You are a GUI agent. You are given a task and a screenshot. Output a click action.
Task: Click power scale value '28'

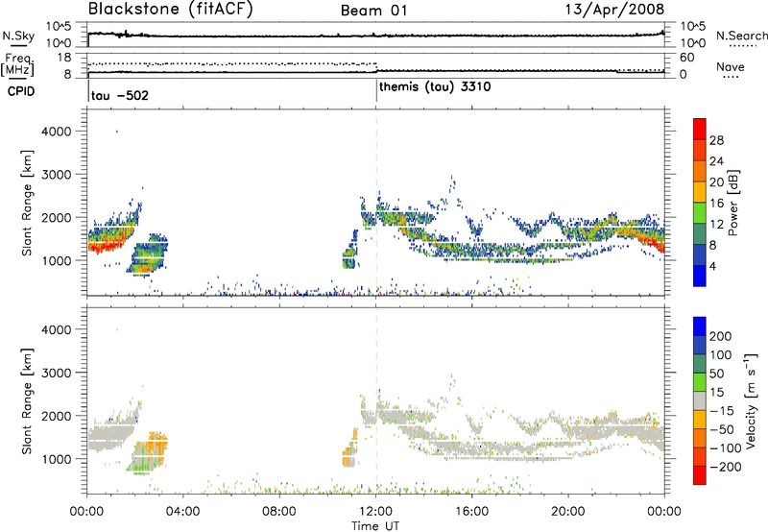716,140
